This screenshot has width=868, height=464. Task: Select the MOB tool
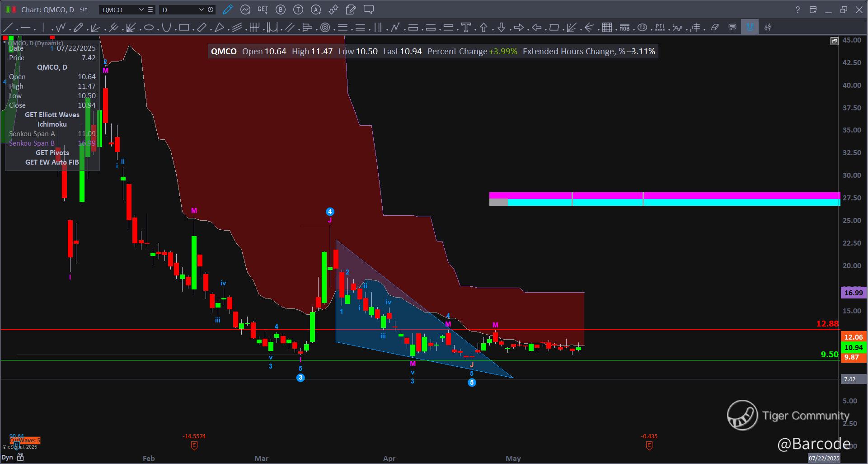[x=624, y=28]
